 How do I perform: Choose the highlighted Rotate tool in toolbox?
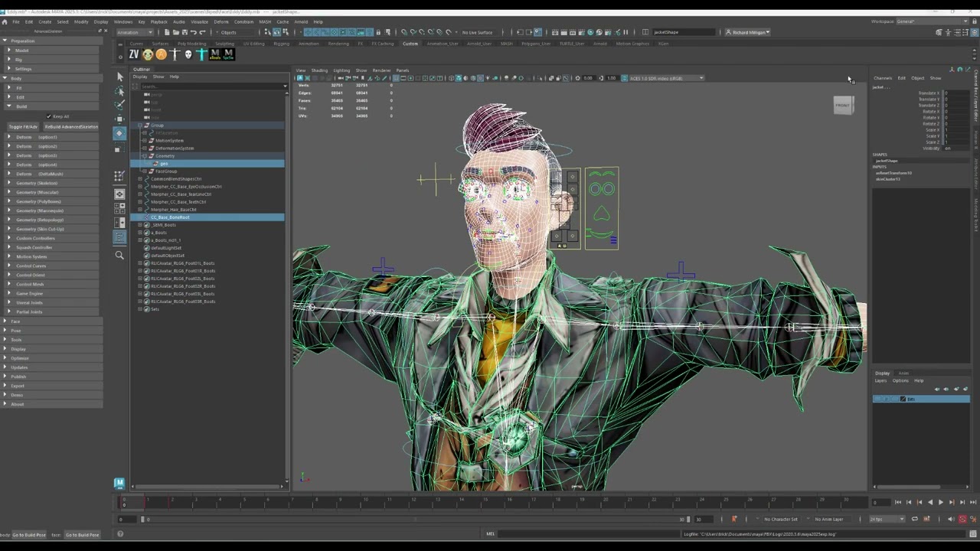pos(119,133)
